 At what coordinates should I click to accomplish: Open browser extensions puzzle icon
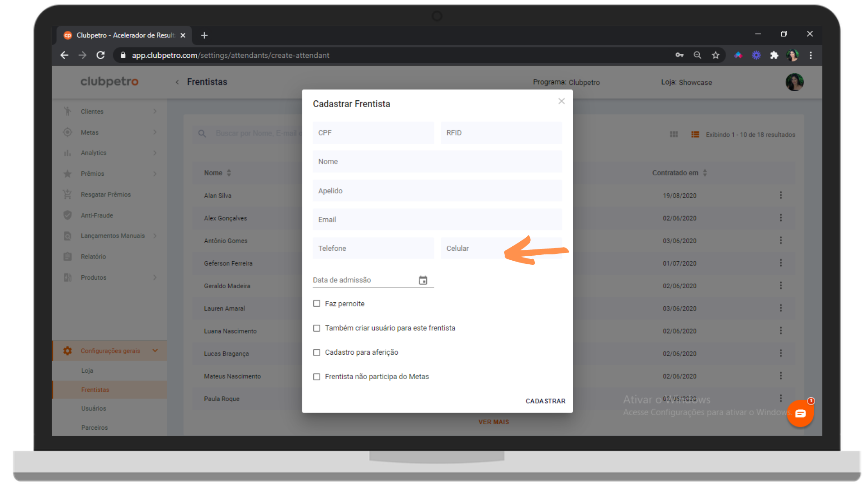click(774, 55)
